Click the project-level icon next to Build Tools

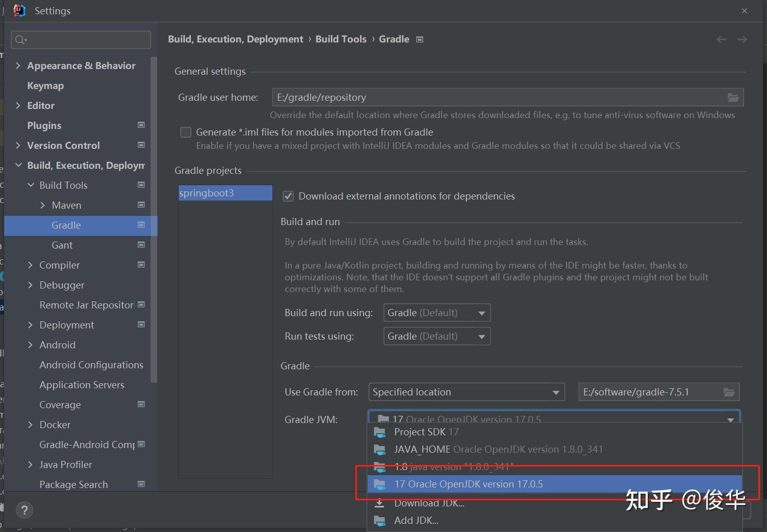[x=141, y=185]
